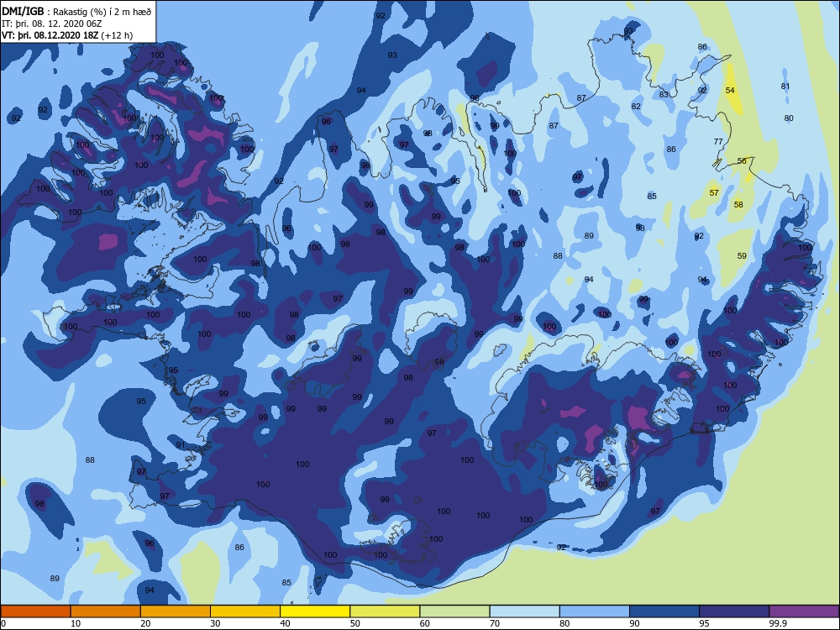Click the map value '57' on the map
Screen dimensions: 840x630
713,192
